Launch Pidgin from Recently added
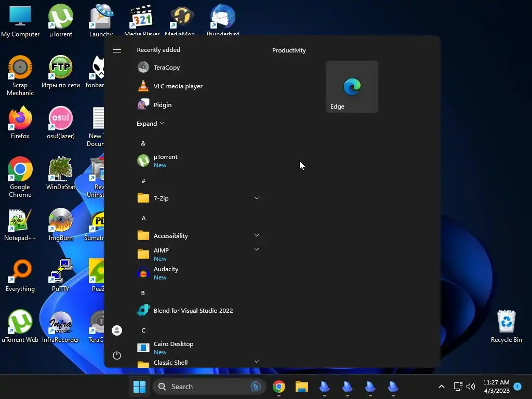 point(198,104)
